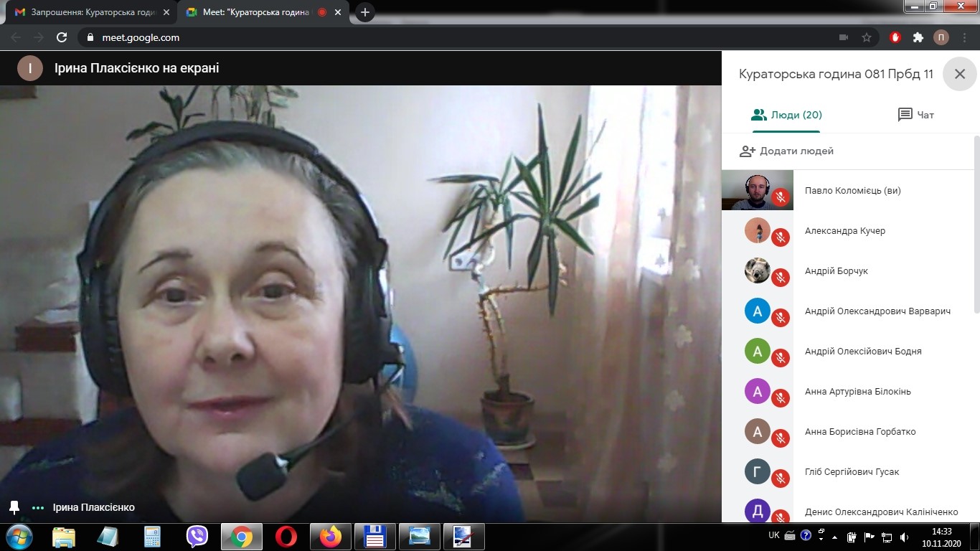This screenshot has width=980, height=551.
Task: View site info via lock icon
Action: (x=90, y=37)
